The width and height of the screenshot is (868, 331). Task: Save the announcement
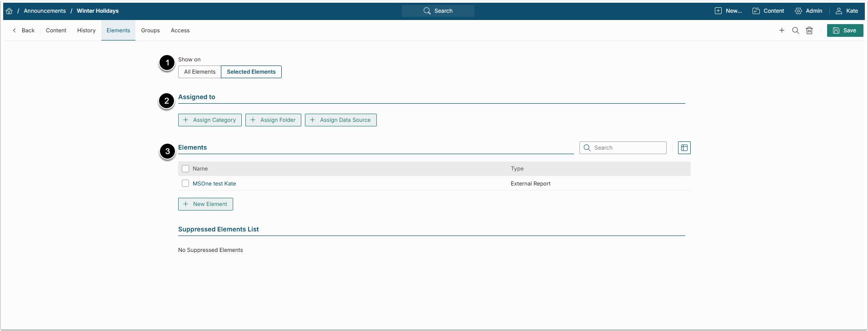(x=845, y=30)
